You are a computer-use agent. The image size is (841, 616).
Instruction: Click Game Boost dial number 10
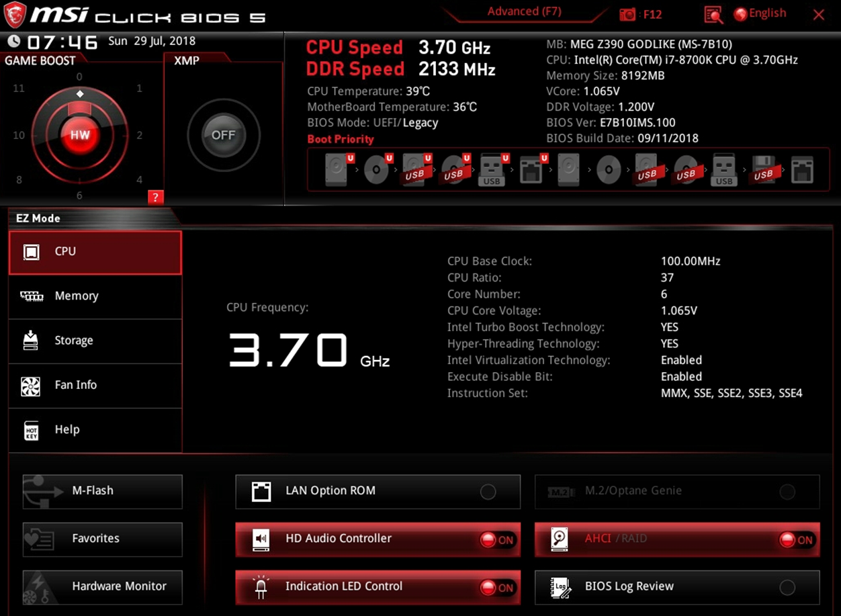coord(19,135)
